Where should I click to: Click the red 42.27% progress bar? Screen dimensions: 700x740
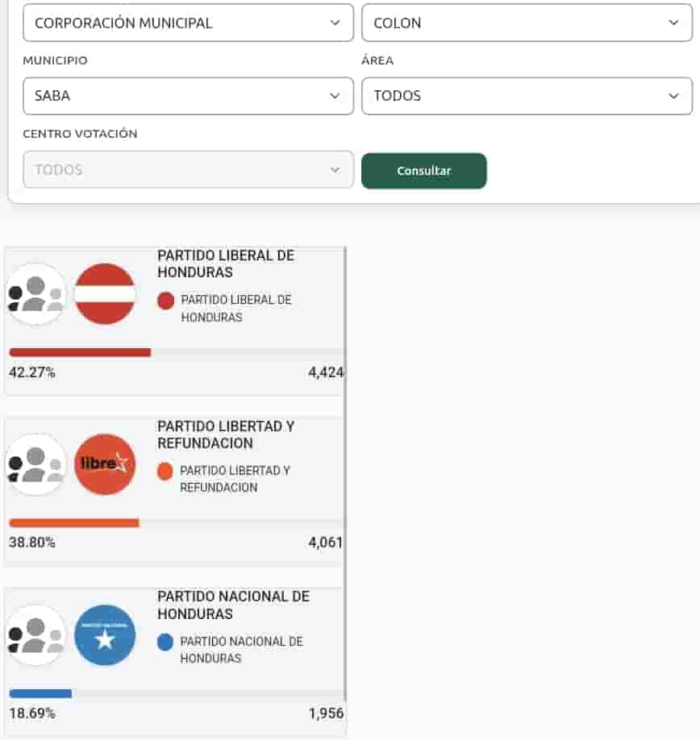[80, 352]
